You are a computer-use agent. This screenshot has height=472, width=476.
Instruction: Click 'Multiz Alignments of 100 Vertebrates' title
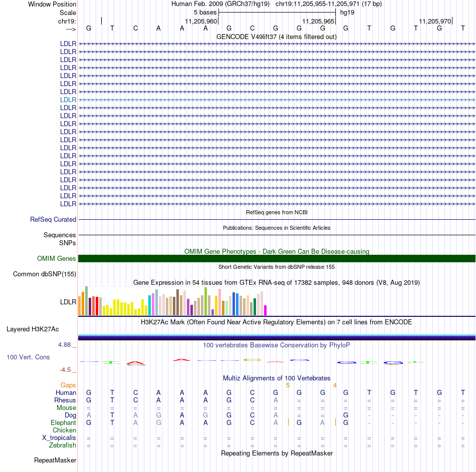click(x=277, y=378)
